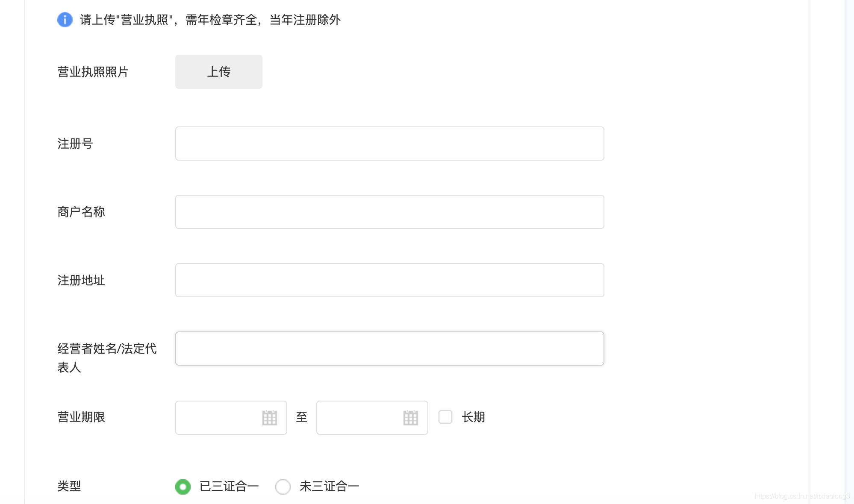Click the 请上传"营业执照" notice text
The width and height of the screenshot is (854, 504).
pos(210,20)
